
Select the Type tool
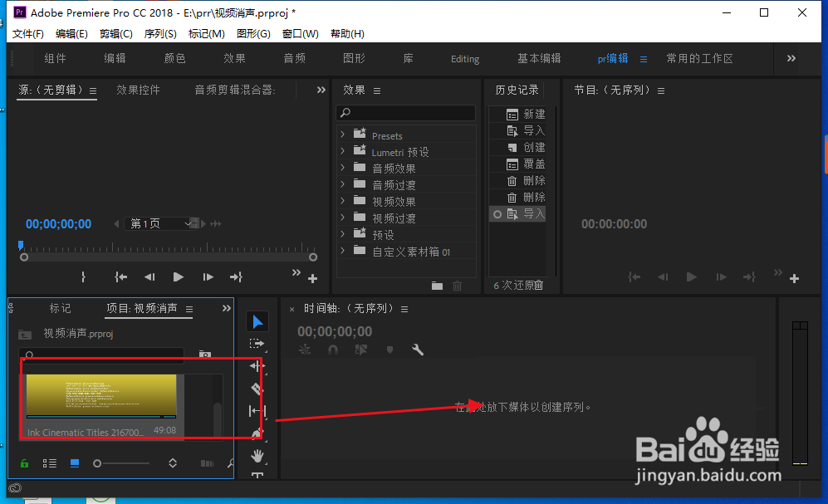(x=257, y=474)
